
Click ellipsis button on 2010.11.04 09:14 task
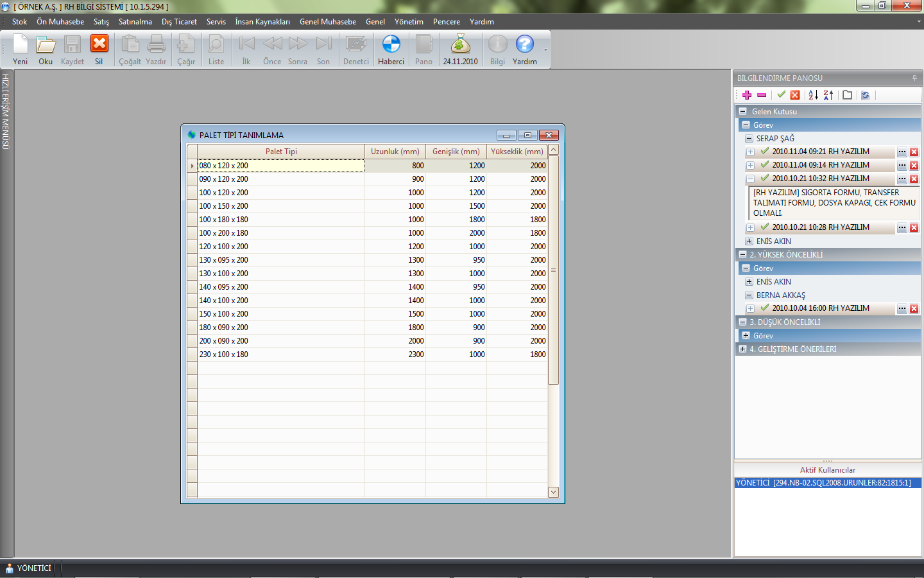(x=902, y=166)
